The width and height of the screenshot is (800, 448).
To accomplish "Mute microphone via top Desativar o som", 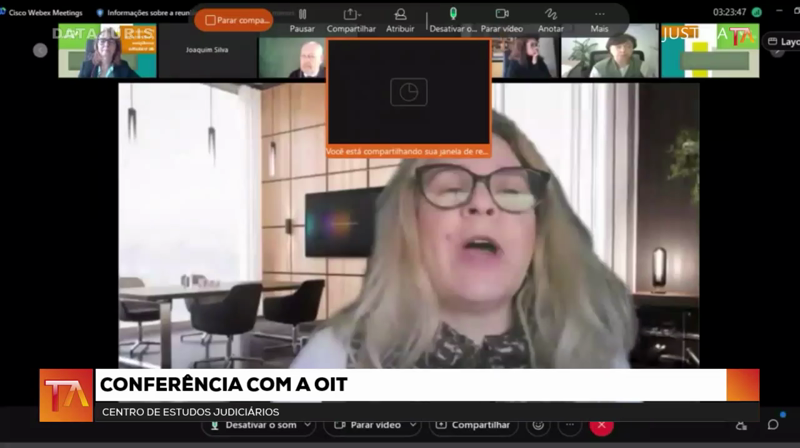I will point(453,15).
